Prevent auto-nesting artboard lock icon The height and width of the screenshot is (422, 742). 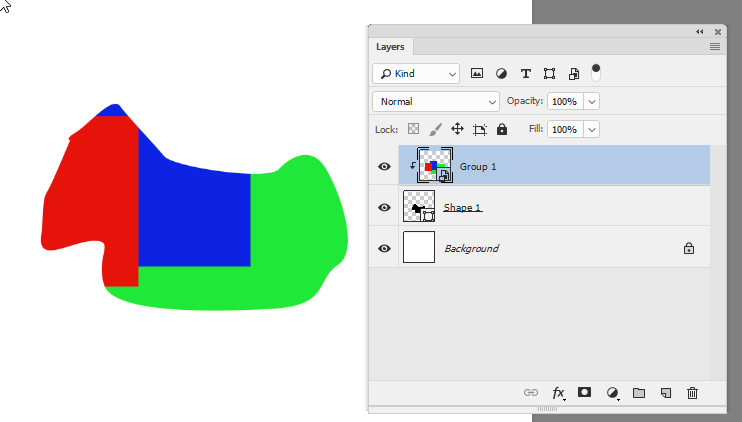pos(479,129)
